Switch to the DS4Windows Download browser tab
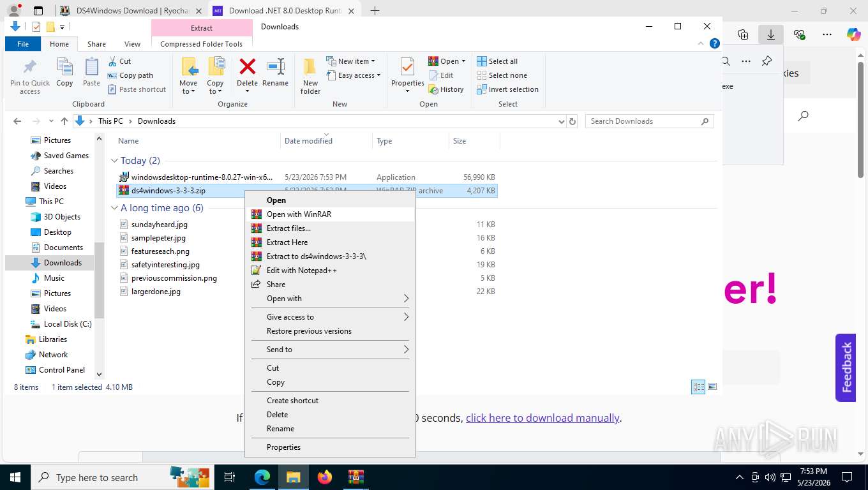868x490 pixels. click(x=132, y=11)
